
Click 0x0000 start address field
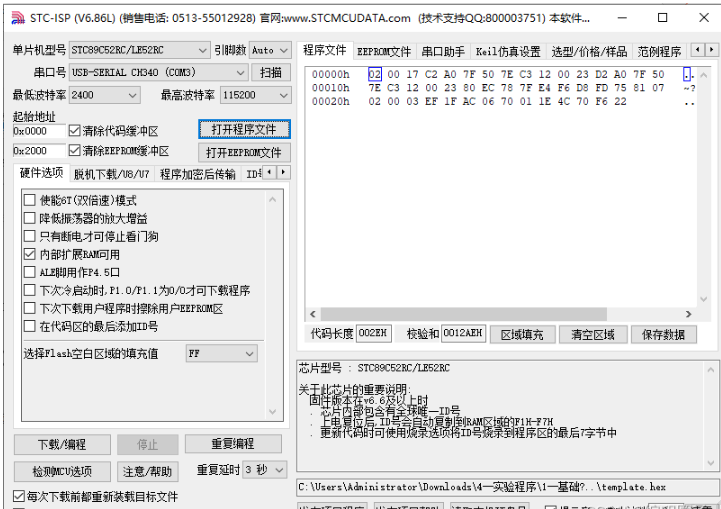[x=40, y=131]
